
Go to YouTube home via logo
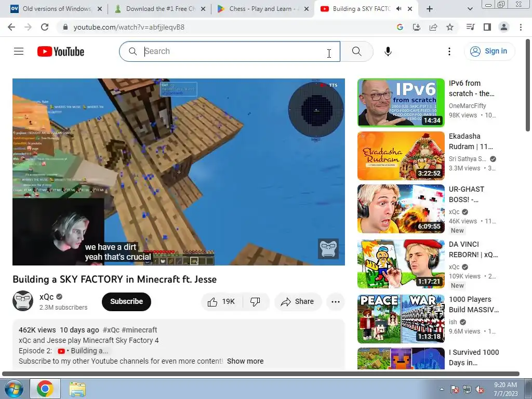pyautogui.click(x=61, y=51)
